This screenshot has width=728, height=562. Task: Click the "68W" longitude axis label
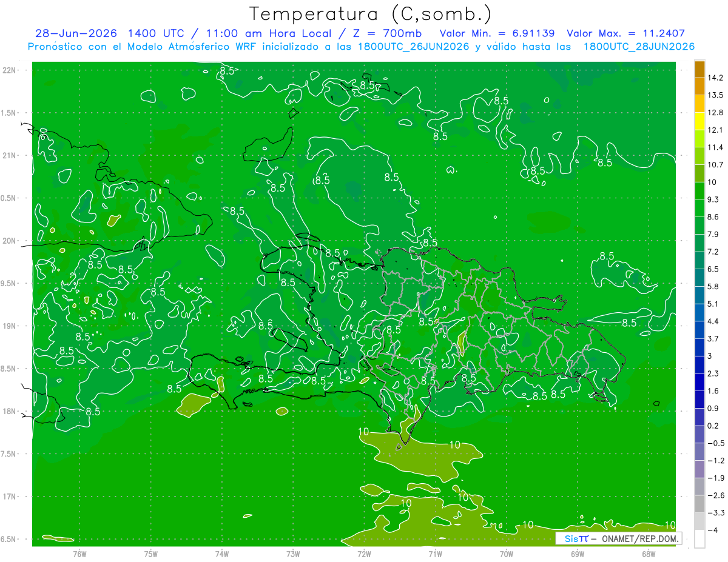pos(649,554)
